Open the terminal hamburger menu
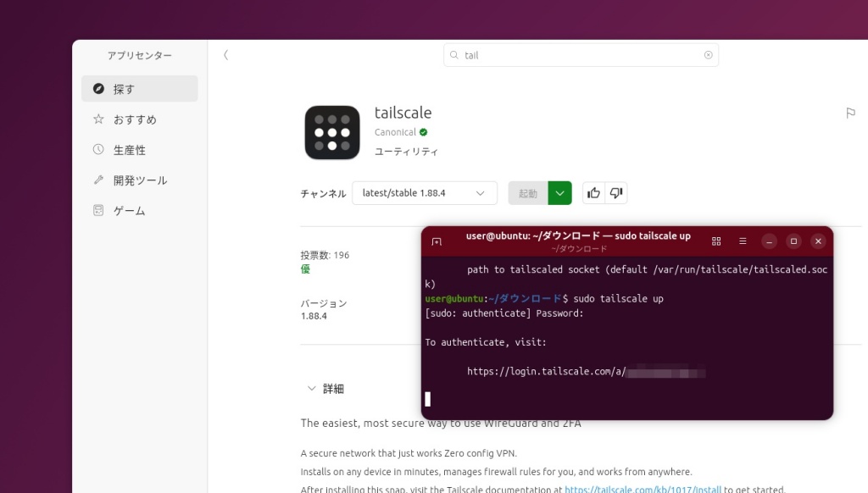868x493 pixels. point(743,241)
